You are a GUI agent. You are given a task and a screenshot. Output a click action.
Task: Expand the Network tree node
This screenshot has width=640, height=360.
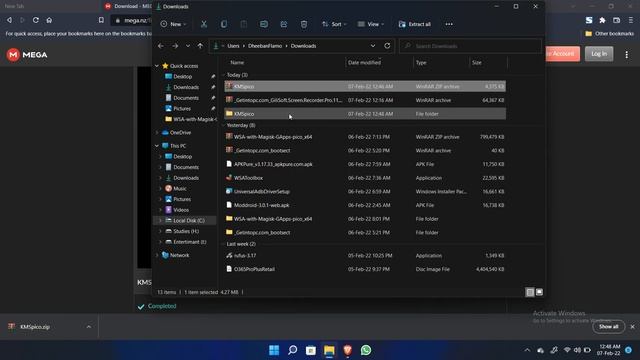[x=157, y=255]
